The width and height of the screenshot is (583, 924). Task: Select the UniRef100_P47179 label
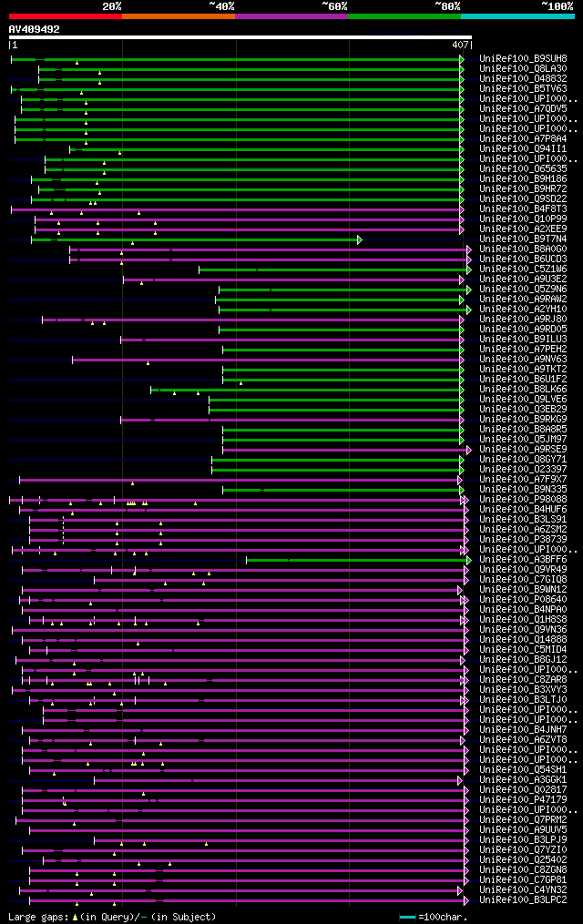pos(523,800)
